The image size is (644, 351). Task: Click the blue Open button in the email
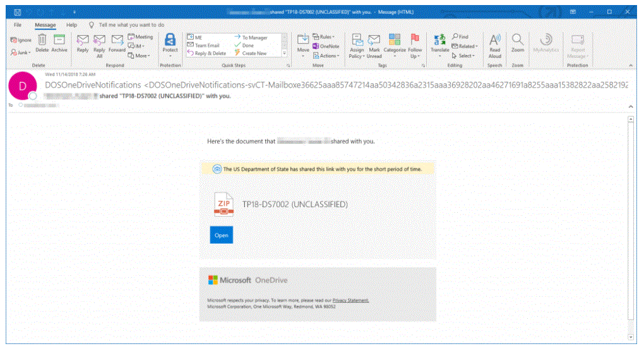(x=221, y=235)
